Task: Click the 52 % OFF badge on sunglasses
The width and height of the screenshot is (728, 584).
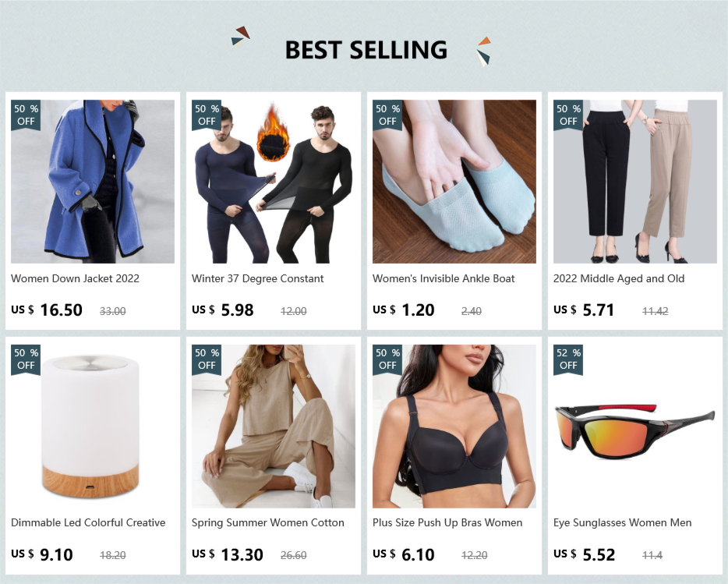Action: coord(567,359)
